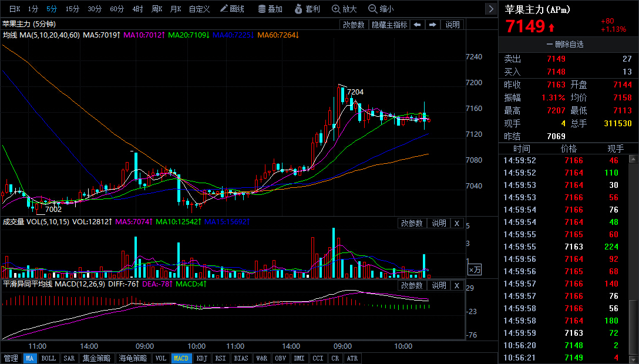
Task: Select the CR indicator tab
Action: click(x=335, y=358)
